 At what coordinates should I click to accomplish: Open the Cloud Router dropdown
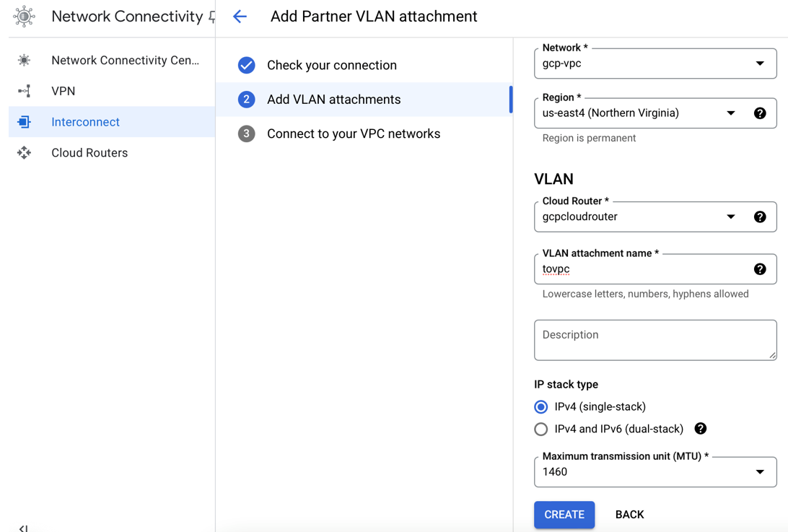639,217
